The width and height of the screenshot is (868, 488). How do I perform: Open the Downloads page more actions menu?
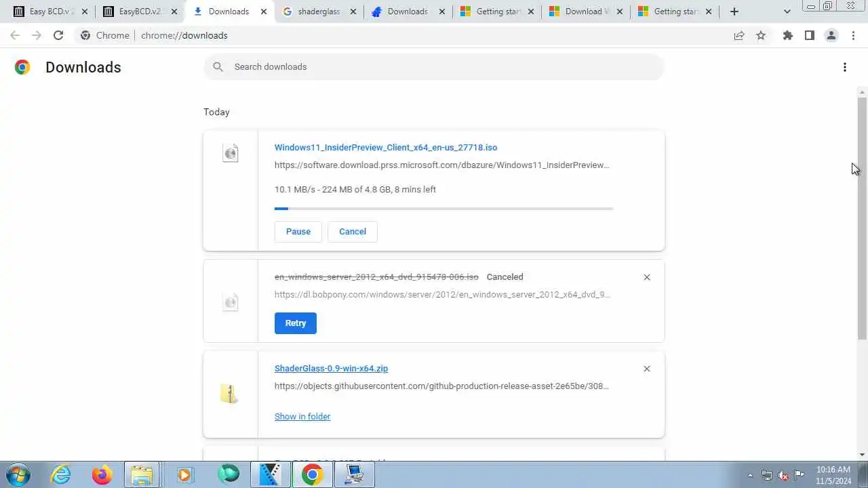click(845, 67)
